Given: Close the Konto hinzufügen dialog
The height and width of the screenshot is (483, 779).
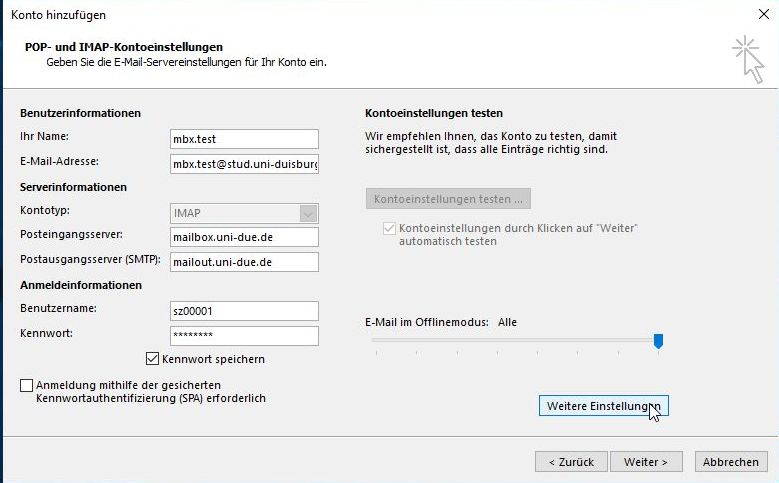Looking at the screenshot, I should coord(763,14).
